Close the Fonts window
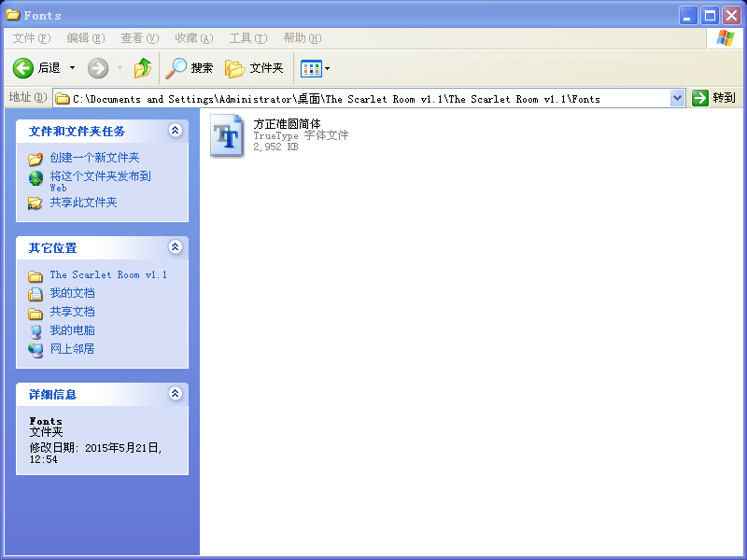The image size is (747, 560). click(732, 16)
